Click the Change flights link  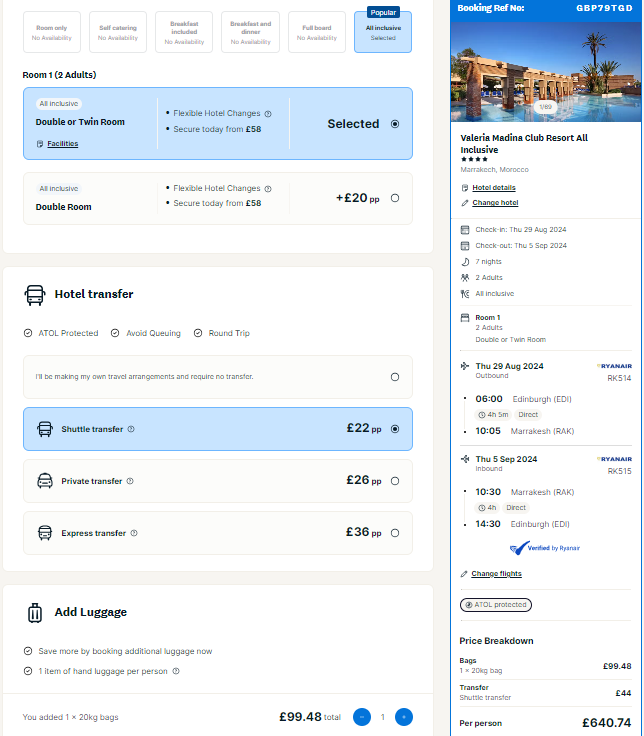pyautogui.click(x=496, y=574)
